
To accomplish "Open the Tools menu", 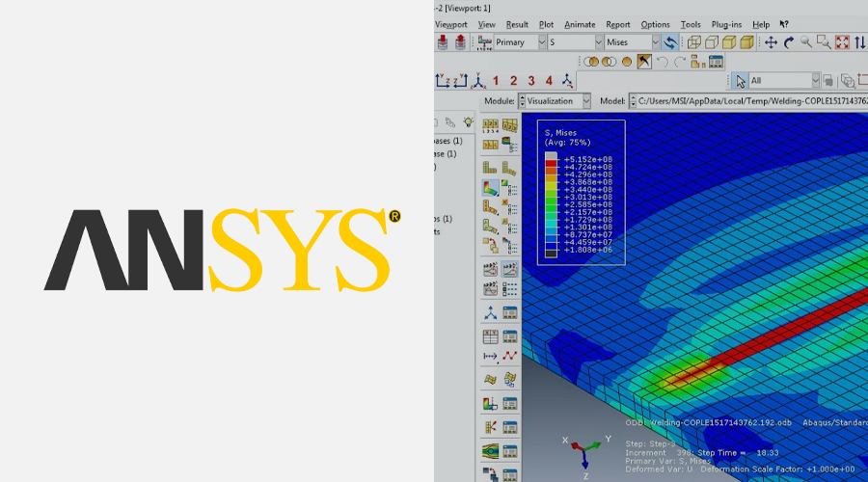I will tap(691, 24).
